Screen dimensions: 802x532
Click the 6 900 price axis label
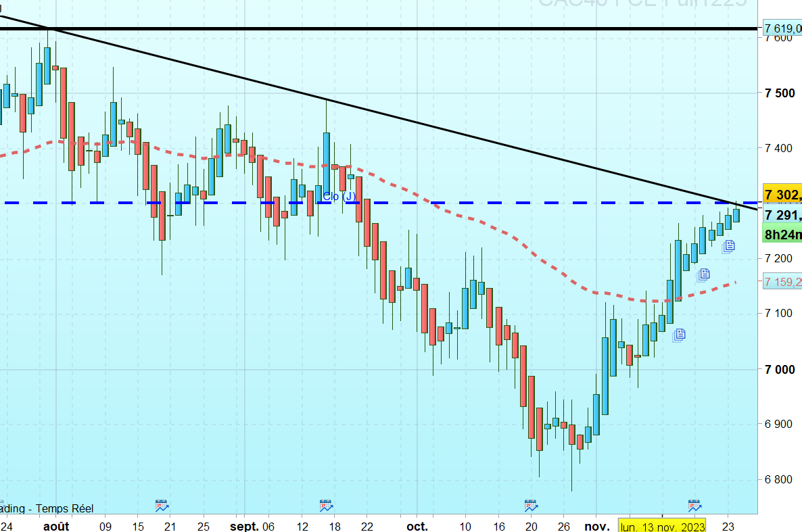click(778, 424)
